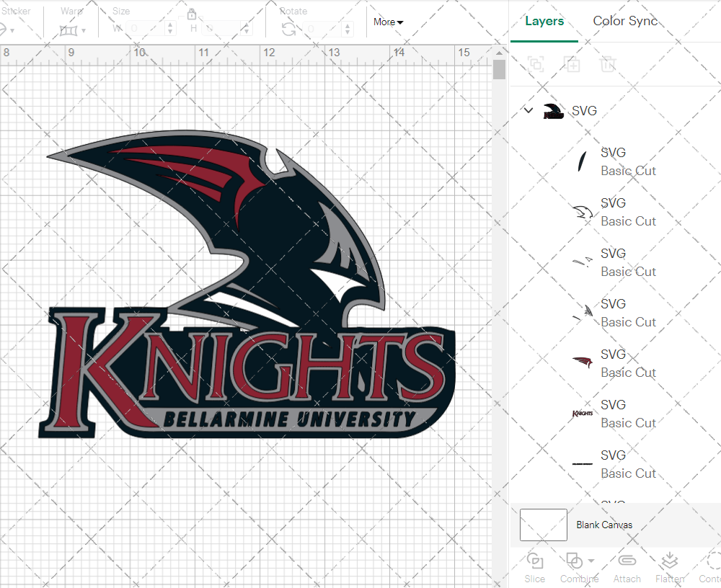Click the Delete layer trash icon

(x=609, y=64)
